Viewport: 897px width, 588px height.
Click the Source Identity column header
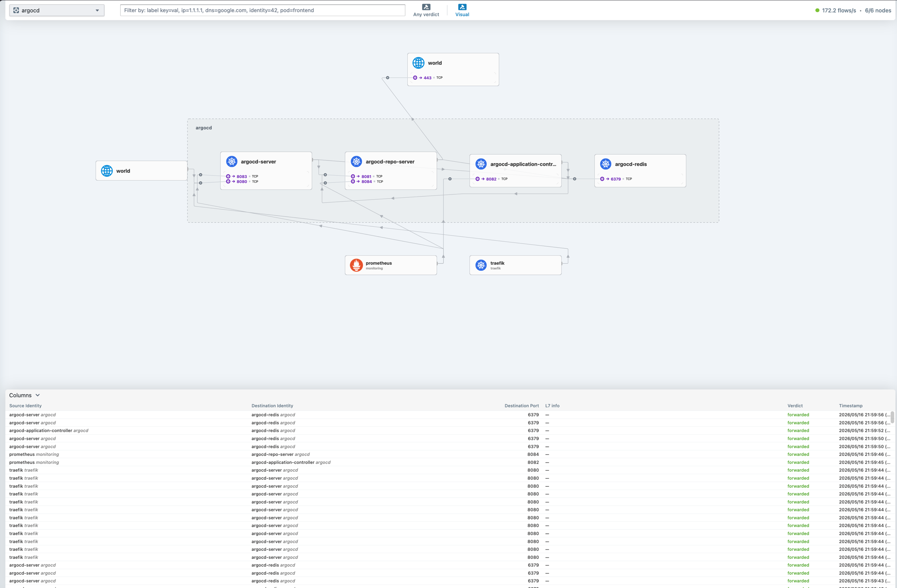click(x=26, y=406)
